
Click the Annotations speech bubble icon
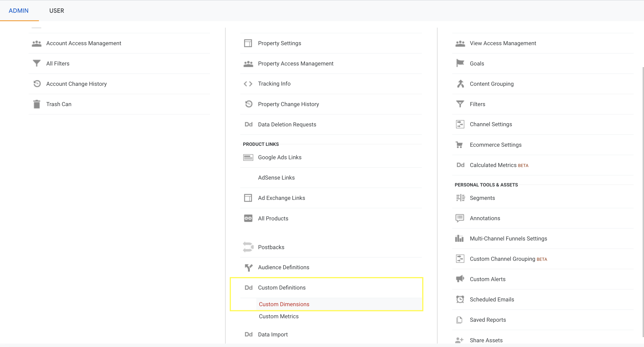[460, 218]
